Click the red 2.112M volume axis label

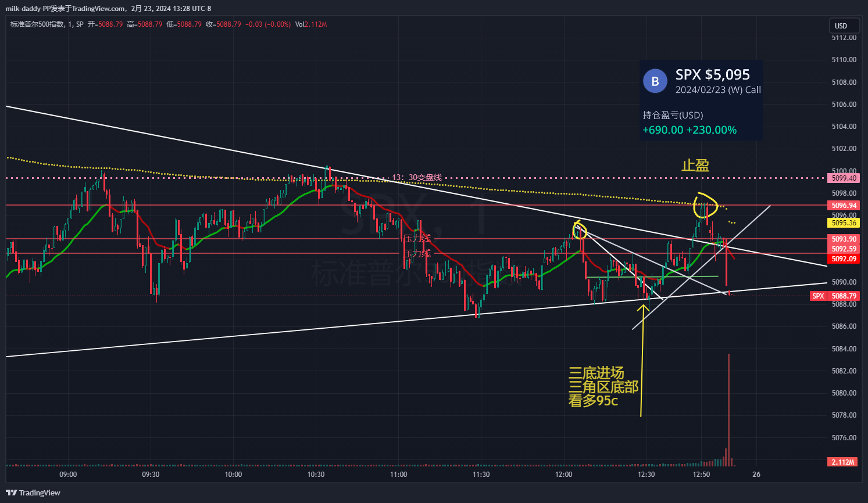point(842,462)
